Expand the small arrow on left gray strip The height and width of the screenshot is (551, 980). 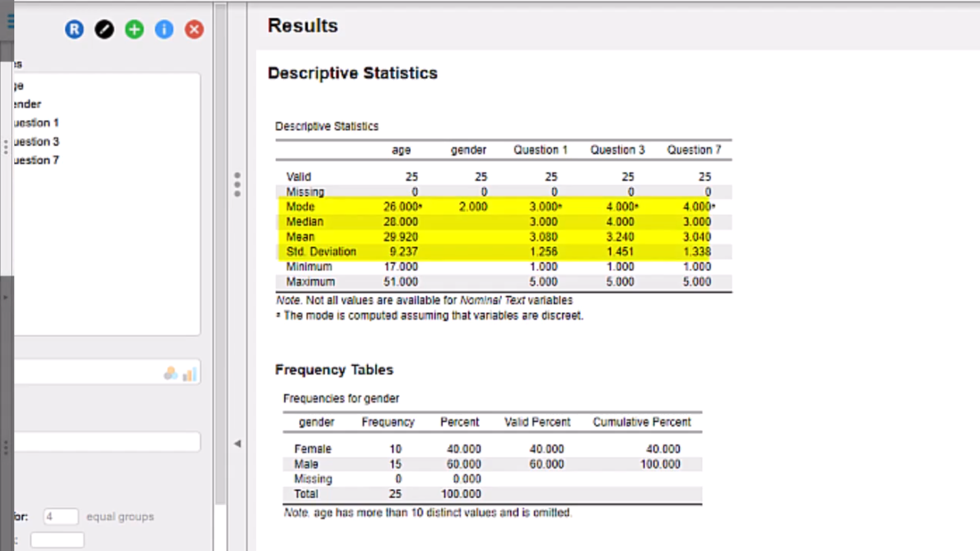[6, 297]
